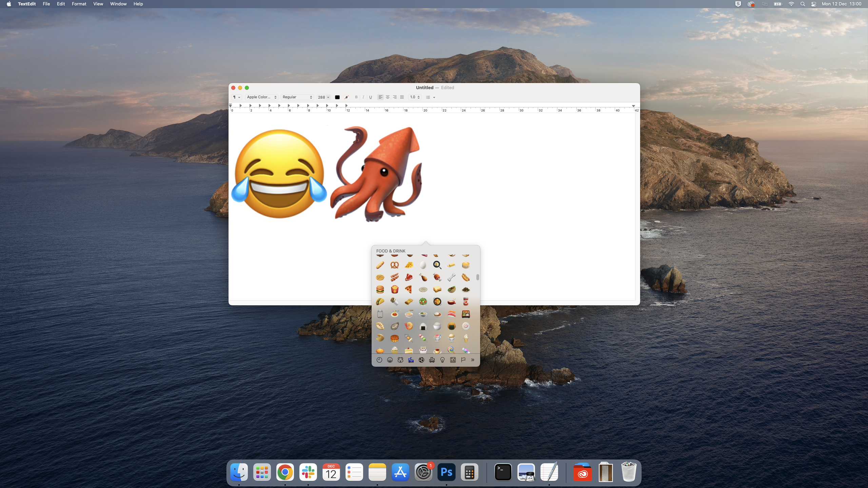Switch to Flags emoji category
Viewport: 868px width, 488px height.
click(463, 360)
